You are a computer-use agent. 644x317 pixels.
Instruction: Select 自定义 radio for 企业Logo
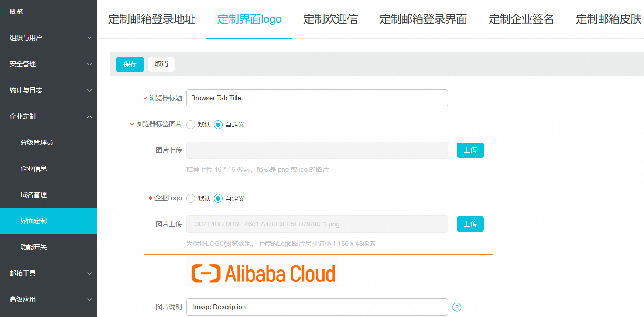(x=218, y=198)
